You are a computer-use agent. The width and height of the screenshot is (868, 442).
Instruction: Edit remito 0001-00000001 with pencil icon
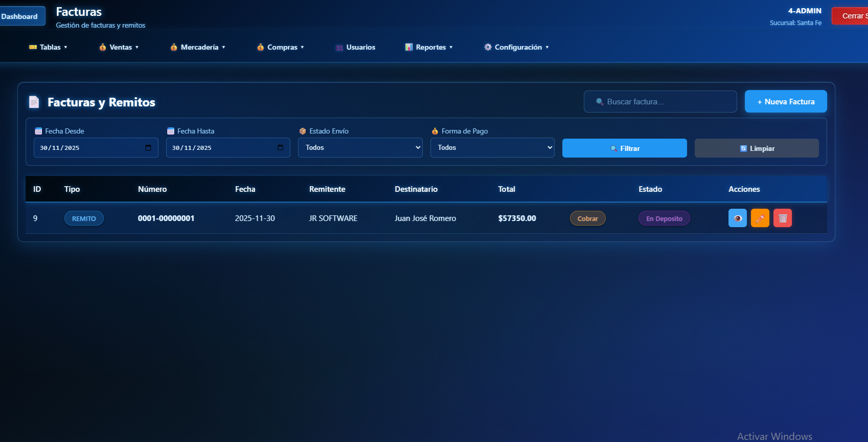tap(760, 218)
